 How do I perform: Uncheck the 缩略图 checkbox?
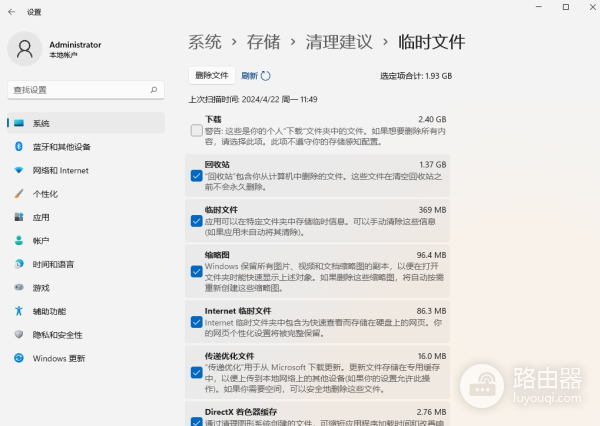pos(196,271)
